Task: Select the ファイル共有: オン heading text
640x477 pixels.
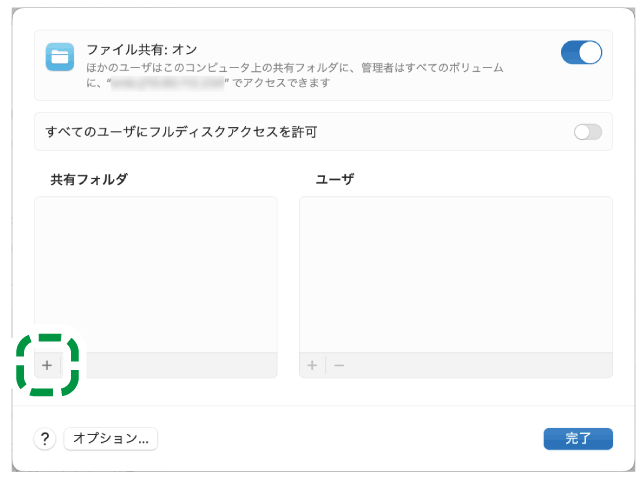Action: coord(142,50)
